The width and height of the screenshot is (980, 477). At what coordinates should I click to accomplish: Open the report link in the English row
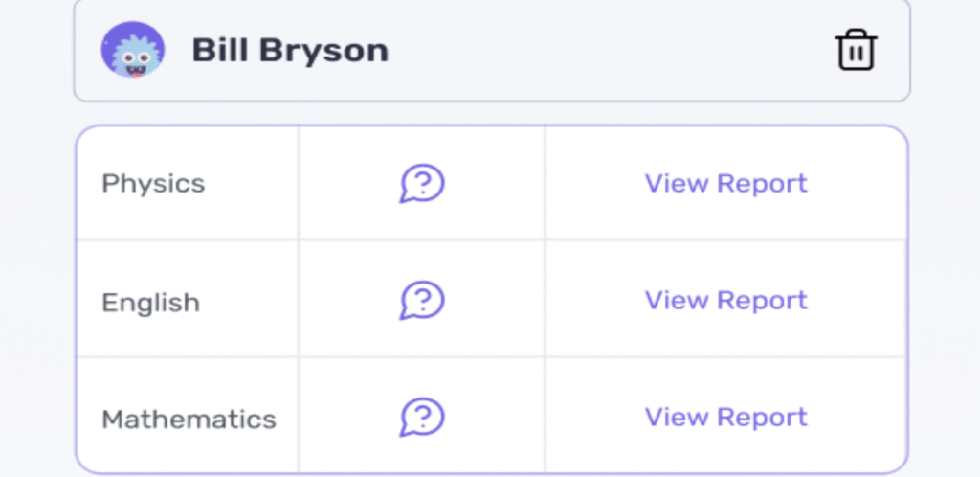tap(725, 301)
